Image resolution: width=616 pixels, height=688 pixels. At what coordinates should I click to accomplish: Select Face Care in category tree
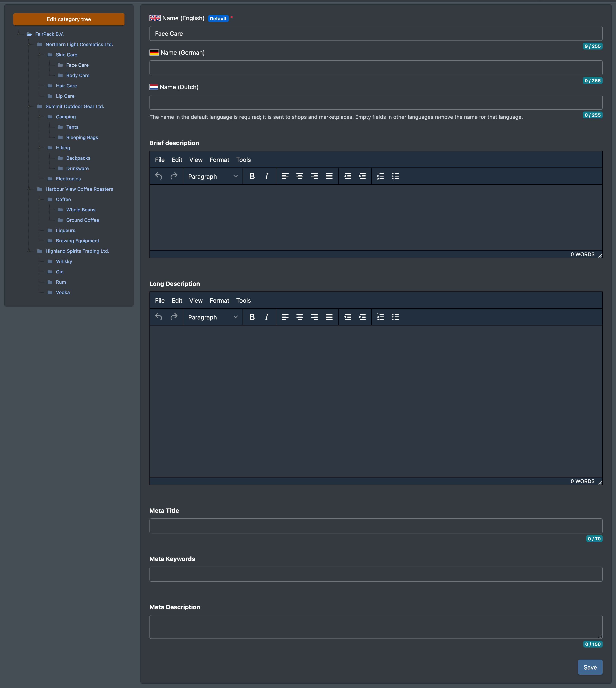click(77, 65)
